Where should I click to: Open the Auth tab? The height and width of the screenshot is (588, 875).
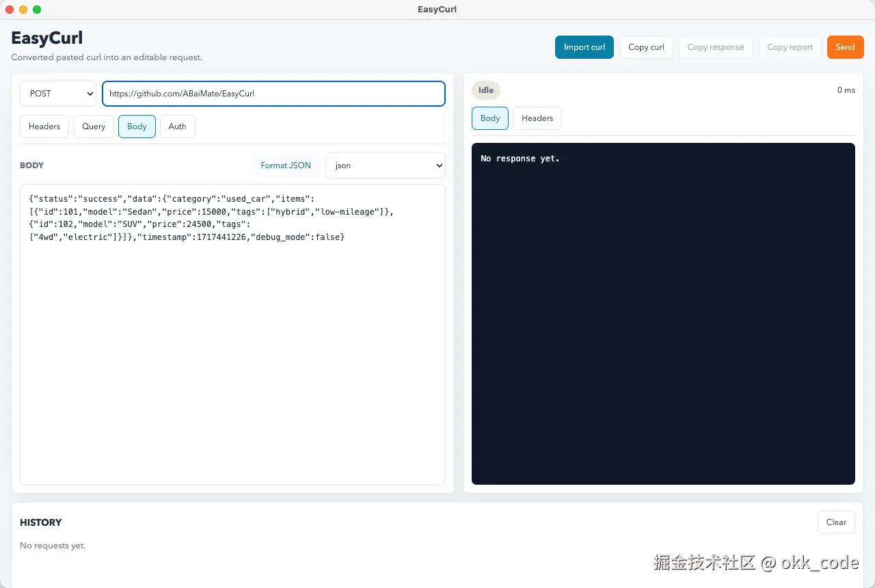click(x=178, y=126)
